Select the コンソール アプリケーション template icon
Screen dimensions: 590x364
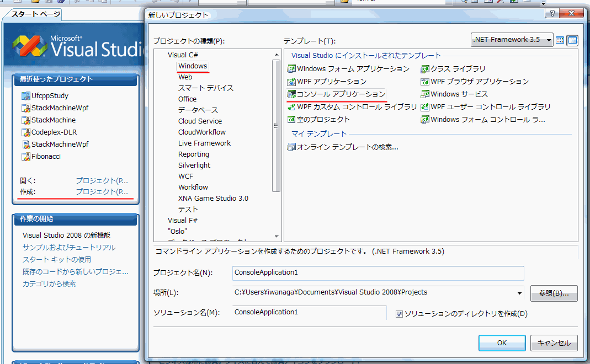click(291, 94)
